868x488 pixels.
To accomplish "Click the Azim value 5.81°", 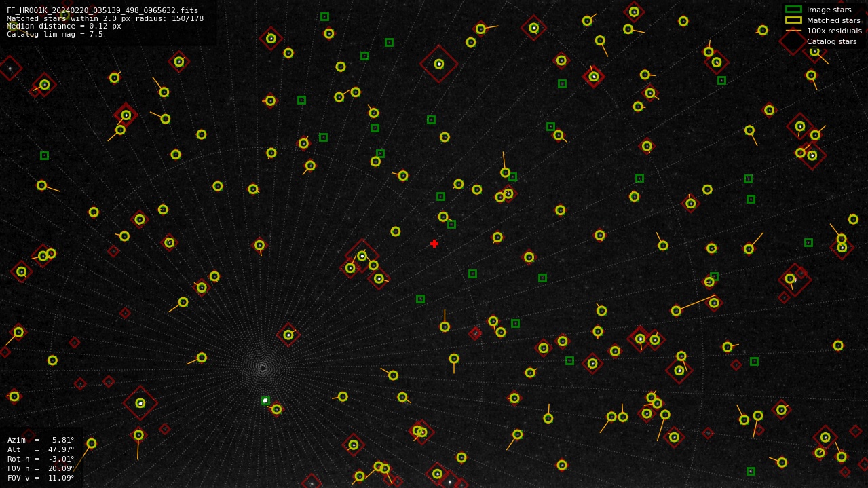I will click(x=63, y=440).
